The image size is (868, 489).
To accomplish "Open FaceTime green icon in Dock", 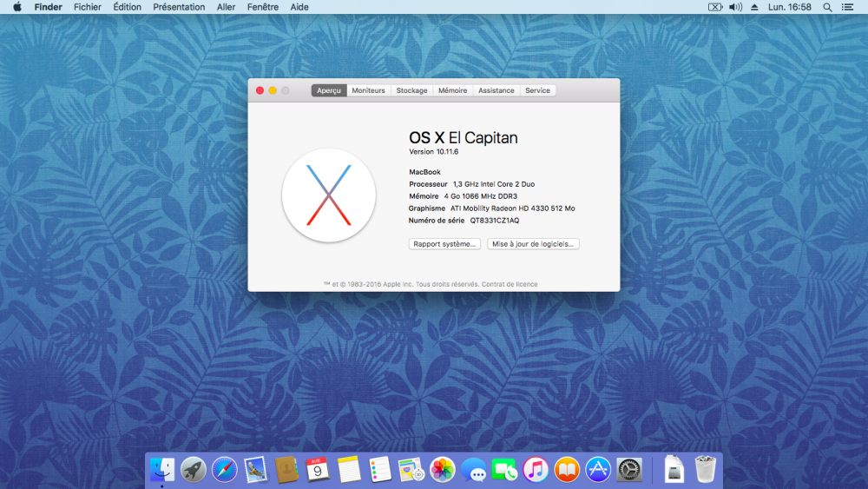I will 504,470.
